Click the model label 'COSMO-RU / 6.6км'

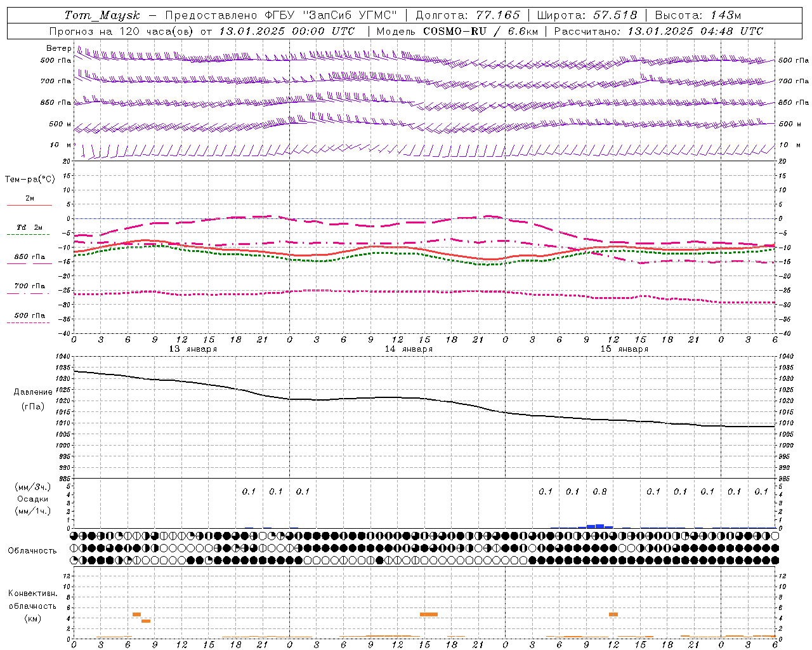[x=480, y=31]
